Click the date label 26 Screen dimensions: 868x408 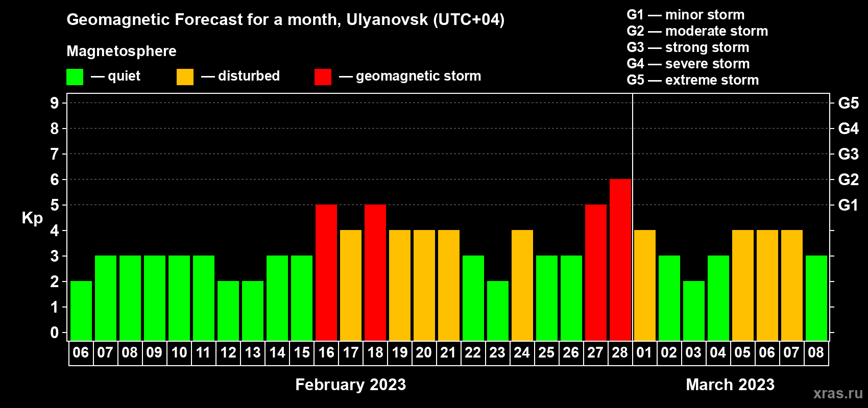(571, 353)
